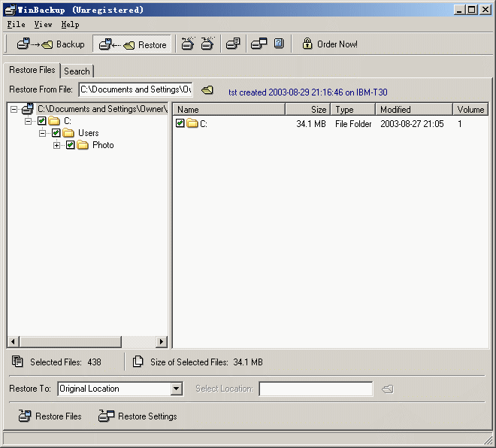The height and width of the screenshot is (448, 496).
Task: Click the Restore toolbar button
Action: click(133, 44)
